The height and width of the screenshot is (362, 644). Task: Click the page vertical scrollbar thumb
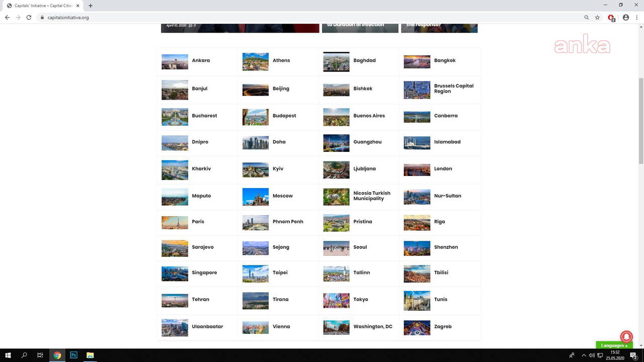[640, 121]
